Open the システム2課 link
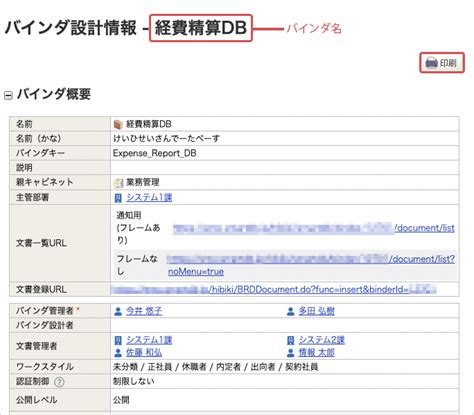This screenshot has height=415, width=474. 322,340
